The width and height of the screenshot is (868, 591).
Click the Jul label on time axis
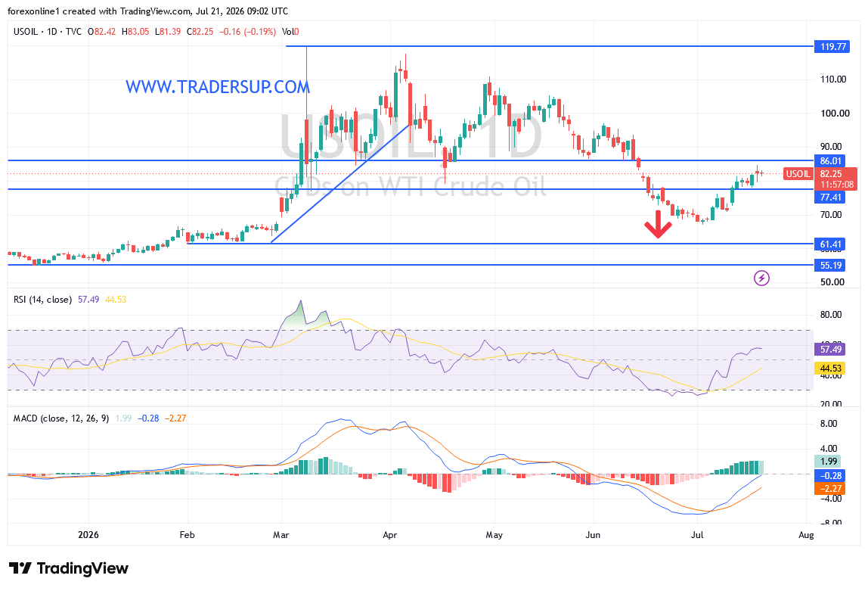(x=697, y=535)
